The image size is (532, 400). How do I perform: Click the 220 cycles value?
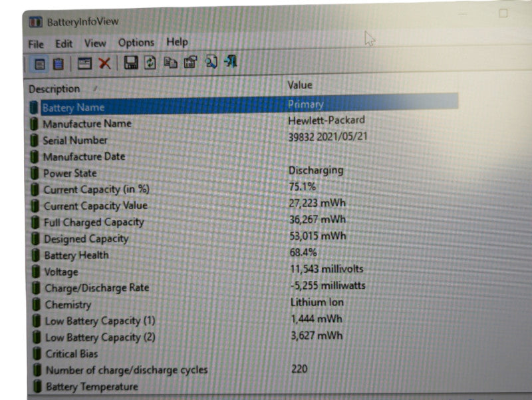299,369
